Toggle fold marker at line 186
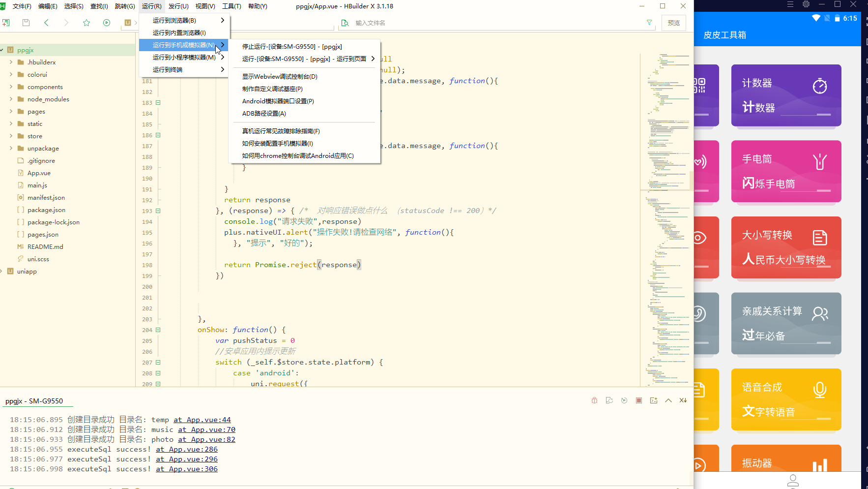 [x=158, y=135]
